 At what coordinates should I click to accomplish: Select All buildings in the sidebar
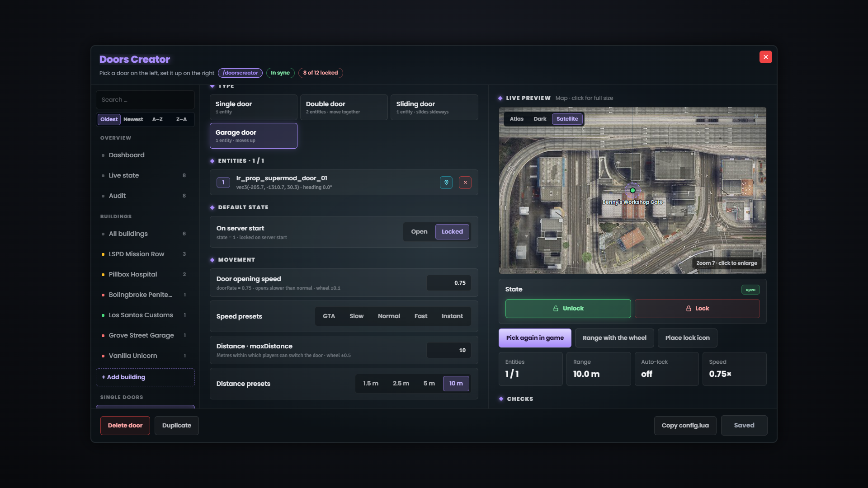click(x=145, y=234)
